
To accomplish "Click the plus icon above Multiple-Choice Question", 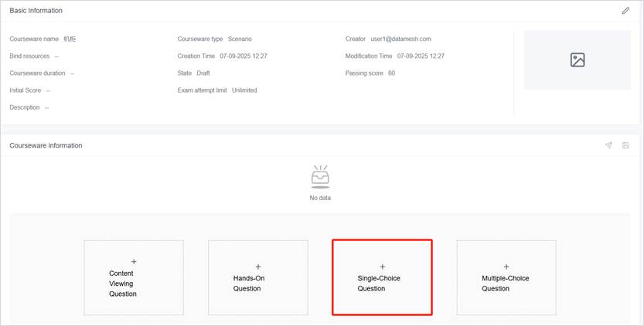I will (506, 267).
